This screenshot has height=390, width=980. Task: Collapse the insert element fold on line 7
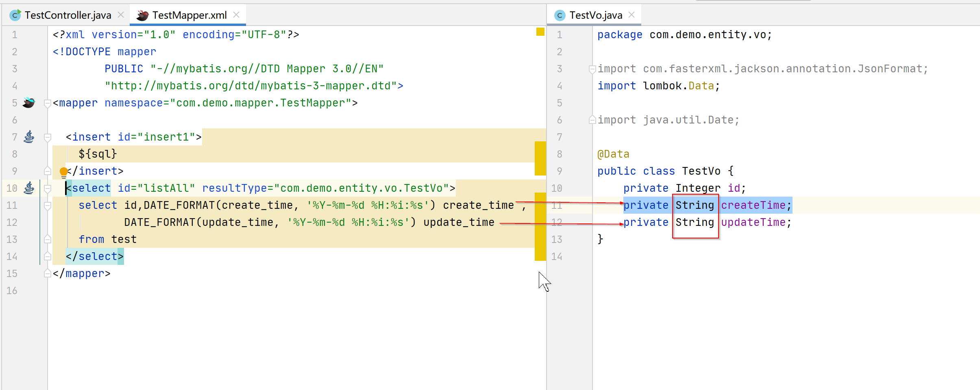tap(47, 137)
